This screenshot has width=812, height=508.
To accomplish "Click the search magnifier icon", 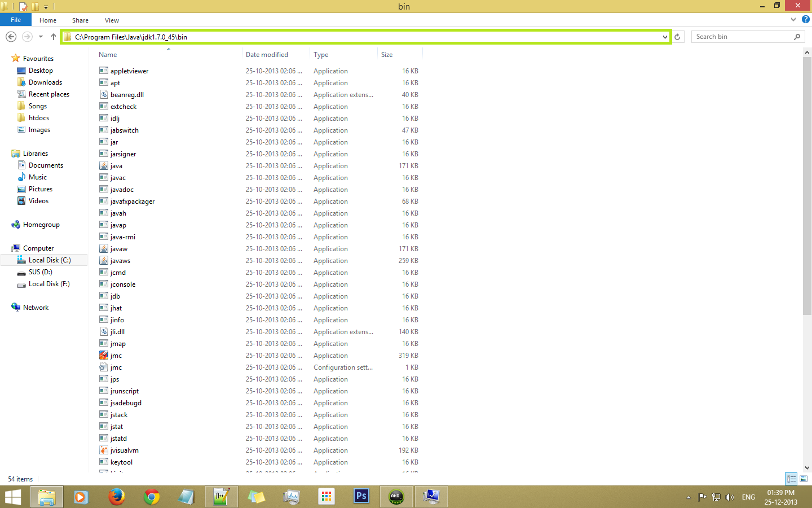I will pyautogui.click(x=797, y=37).
